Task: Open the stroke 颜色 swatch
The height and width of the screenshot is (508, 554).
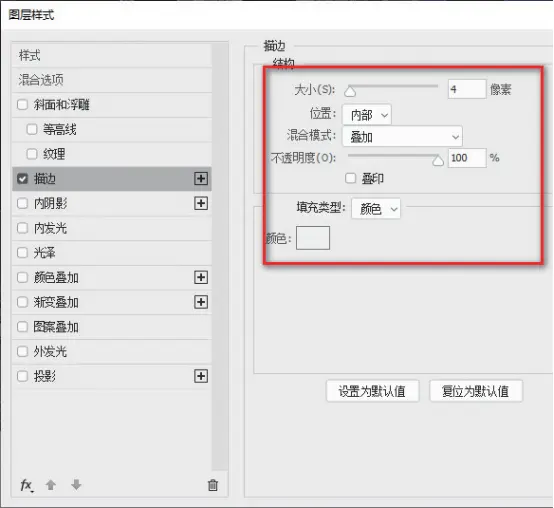Action: point(313,238)
